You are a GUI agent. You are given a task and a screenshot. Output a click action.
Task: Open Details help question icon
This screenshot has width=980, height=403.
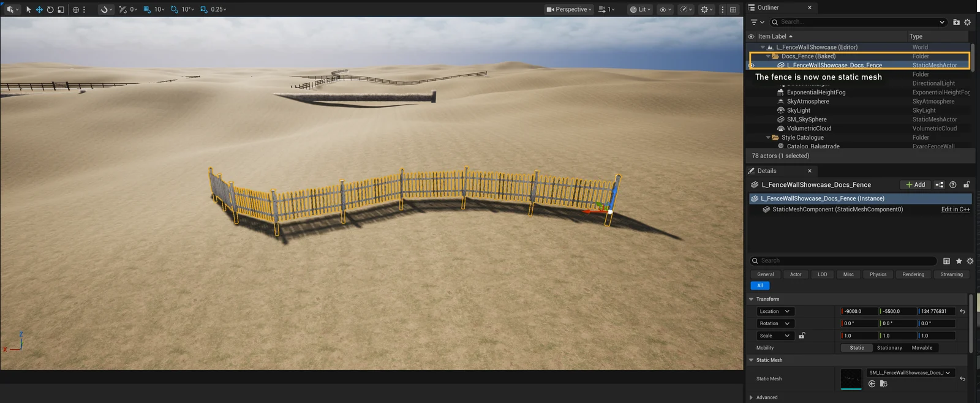[952, 184]
